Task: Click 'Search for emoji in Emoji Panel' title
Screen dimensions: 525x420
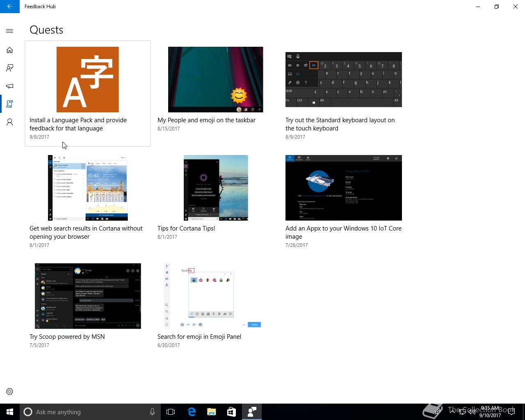Action: tap(199, 337)
